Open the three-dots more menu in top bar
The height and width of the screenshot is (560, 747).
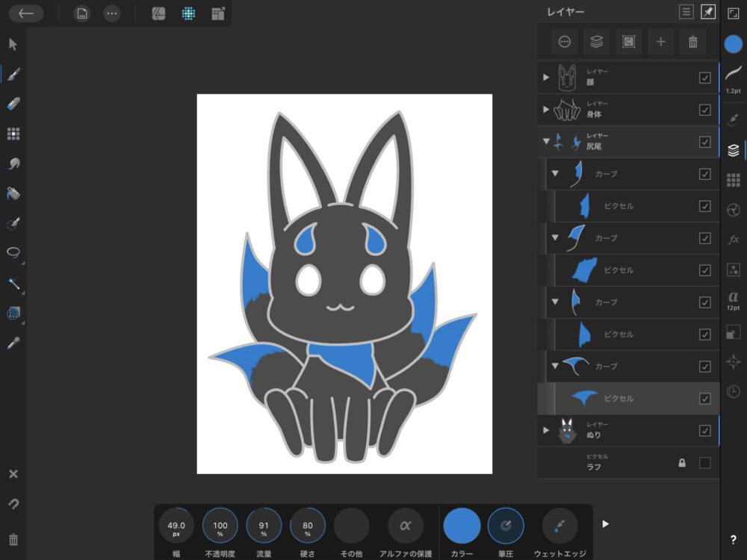[112, 13]
